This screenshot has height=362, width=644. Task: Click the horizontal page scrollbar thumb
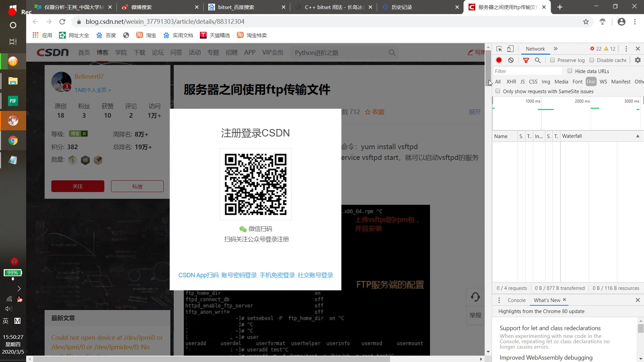pos(212,359)
